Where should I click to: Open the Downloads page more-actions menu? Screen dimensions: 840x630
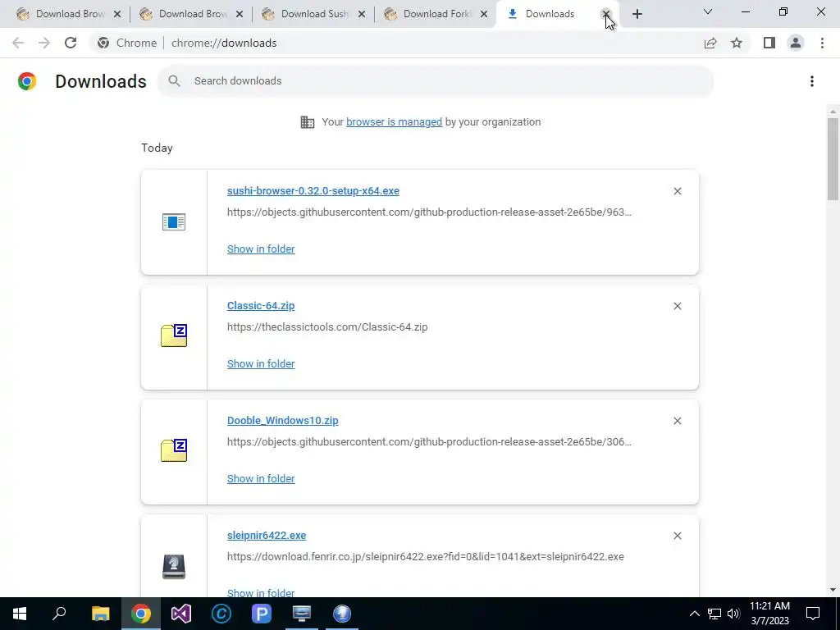click(x=812, y=81)
